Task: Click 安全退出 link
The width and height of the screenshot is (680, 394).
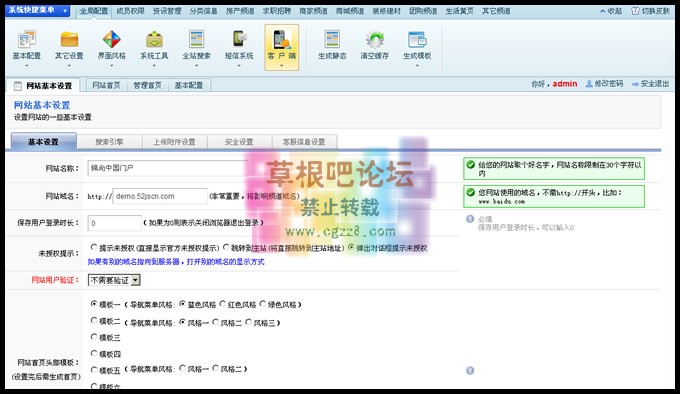Action: coord(655,84)
